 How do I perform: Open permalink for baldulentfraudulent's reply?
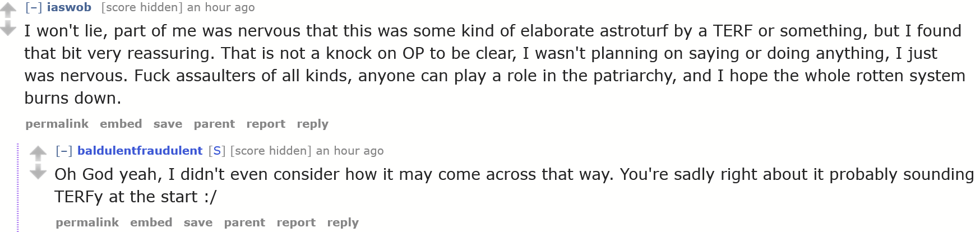tap(87, 222)
